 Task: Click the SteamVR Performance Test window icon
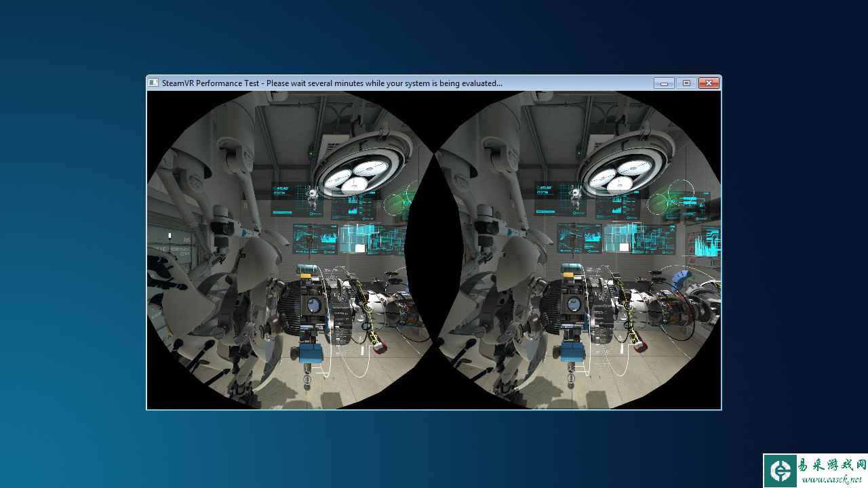154,83
